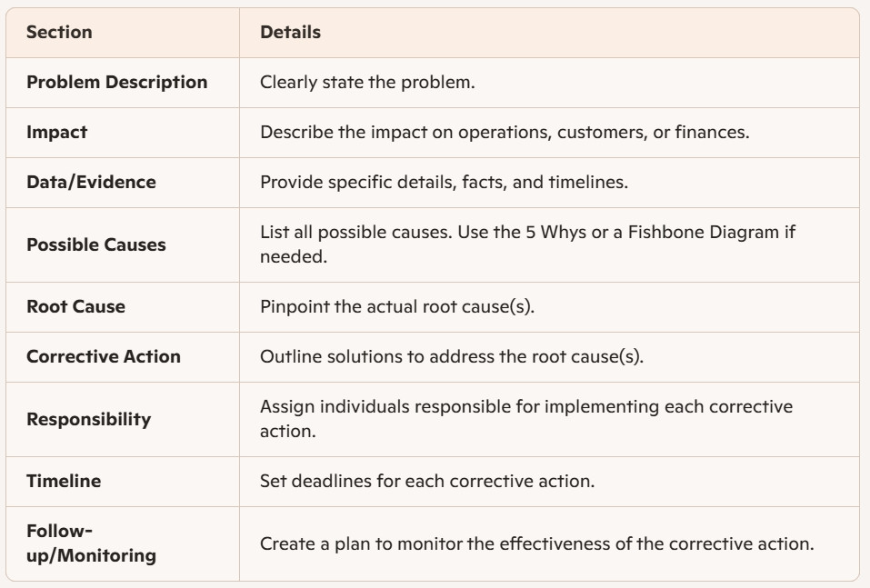Viewport: 870px width, 588px height.
Task: Click the Details column header
Action: [290, 32]
